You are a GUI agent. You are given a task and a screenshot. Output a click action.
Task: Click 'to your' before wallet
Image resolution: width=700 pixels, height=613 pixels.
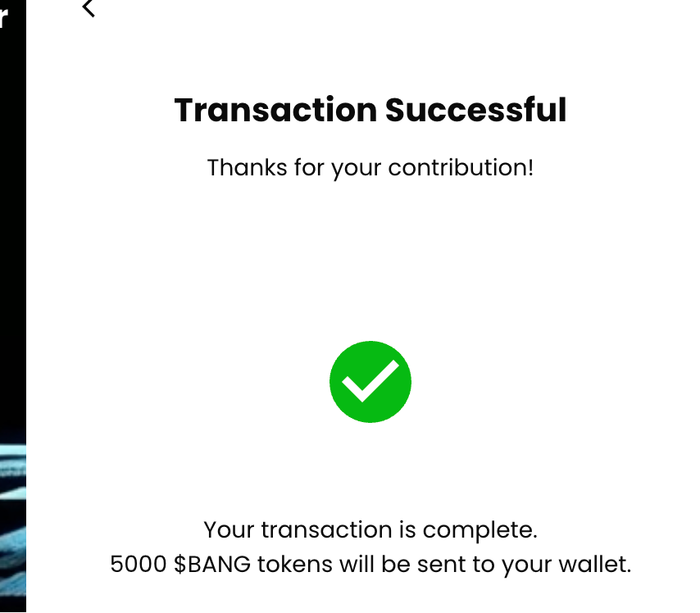517,565
